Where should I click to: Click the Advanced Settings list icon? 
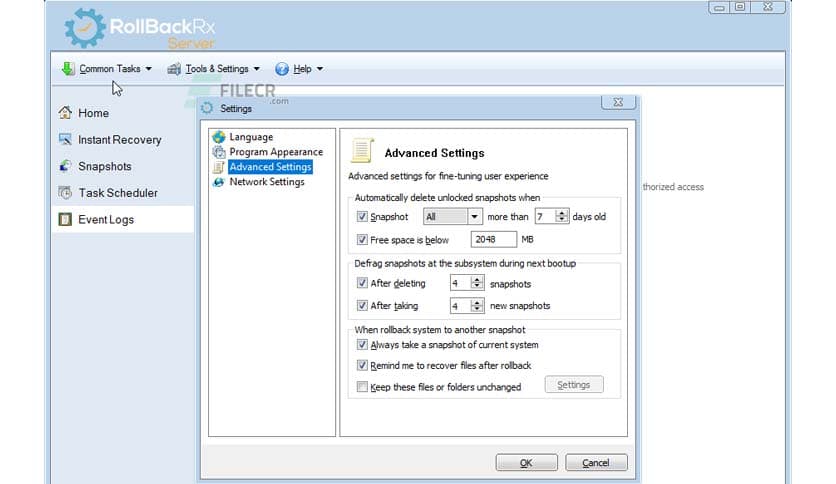[219, 167]
